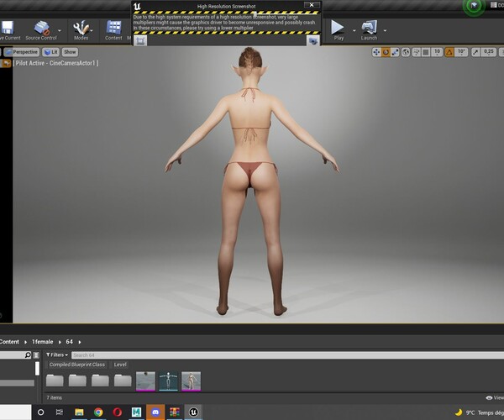Open Google Chrome from taskbar

[x=98, y=412]
